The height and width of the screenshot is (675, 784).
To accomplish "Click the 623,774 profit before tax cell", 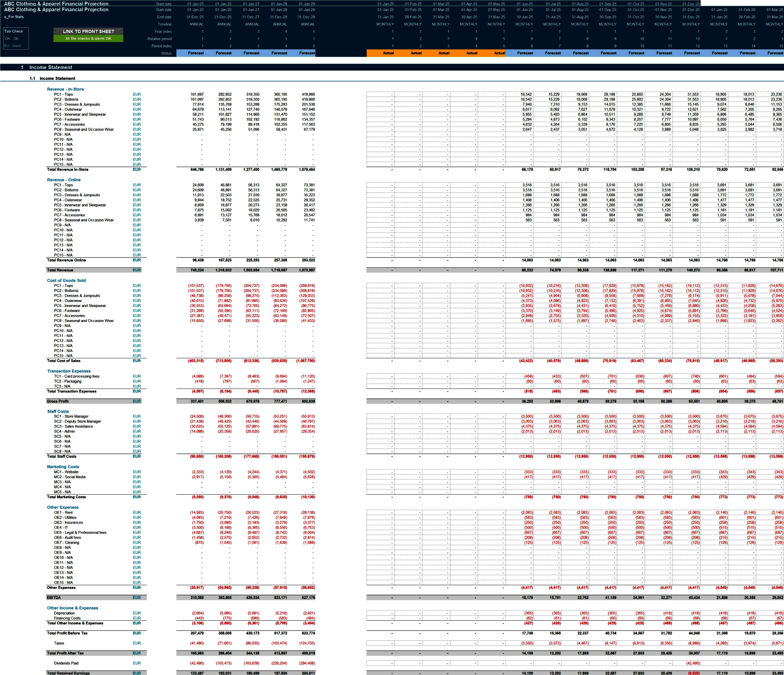I will coord(308,633).
